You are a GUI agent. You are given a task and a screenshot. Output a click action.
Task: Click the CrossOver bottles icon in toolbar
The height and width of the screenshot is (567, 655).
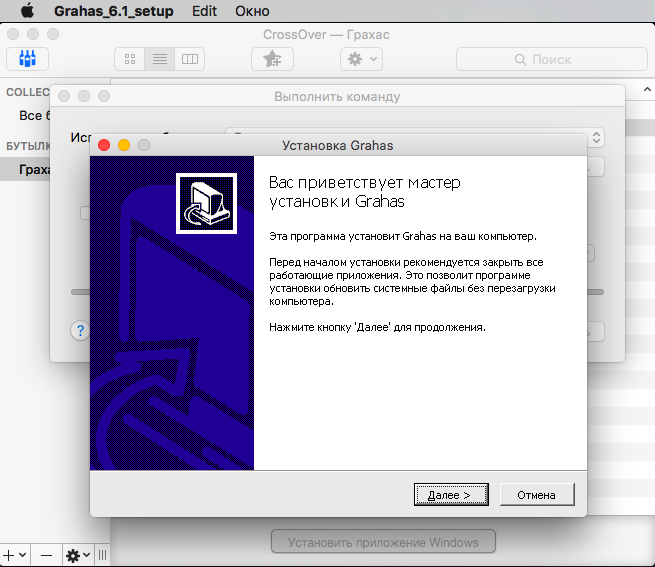click(28, 59)
